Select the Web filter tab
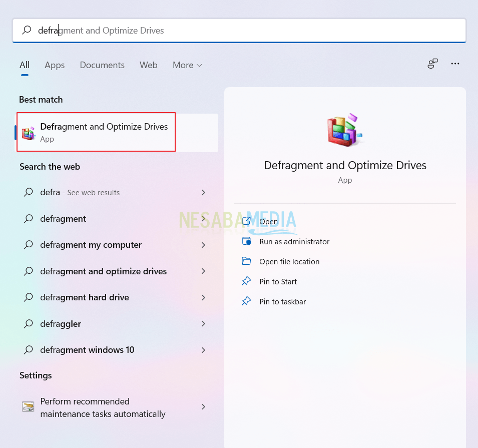Image resolution: width=478 pixels, height=448 pixels. point(148,65)
